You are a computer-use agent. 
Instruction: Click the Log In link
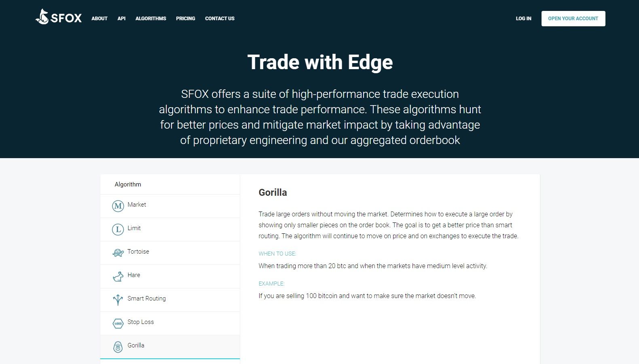tap(523, 19)
